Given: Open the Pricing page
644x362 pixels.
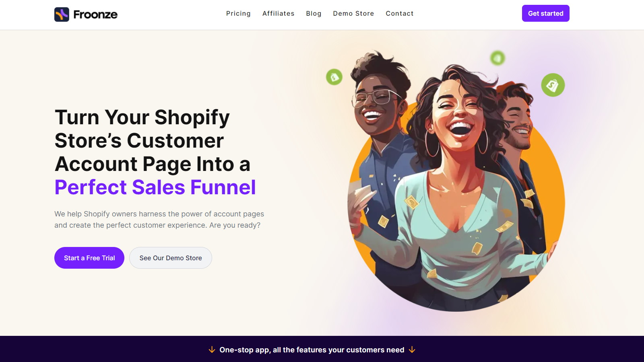Looking at the screenshot, I should coord(238,13).
